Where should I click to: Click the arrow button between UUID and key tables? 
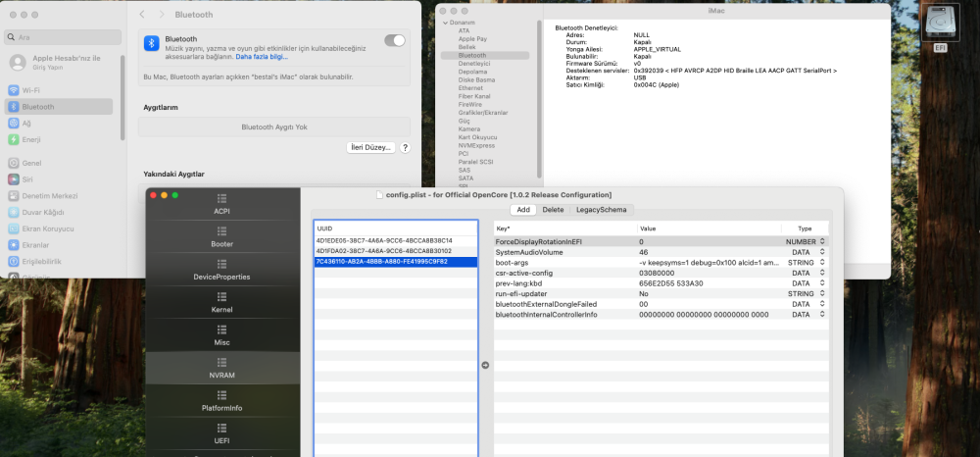click(x=486, y=365)
